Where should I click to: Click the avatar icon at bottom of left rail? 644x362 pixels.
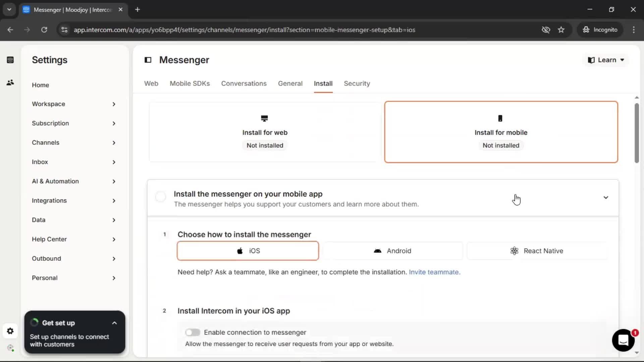(x=10, y=348)
